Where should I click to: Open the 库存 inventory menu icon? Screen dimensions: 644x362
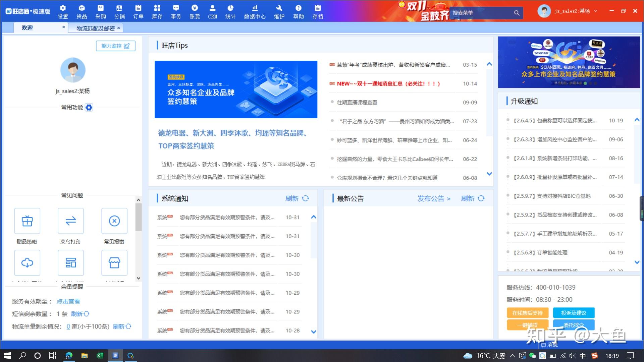(157, 12)
